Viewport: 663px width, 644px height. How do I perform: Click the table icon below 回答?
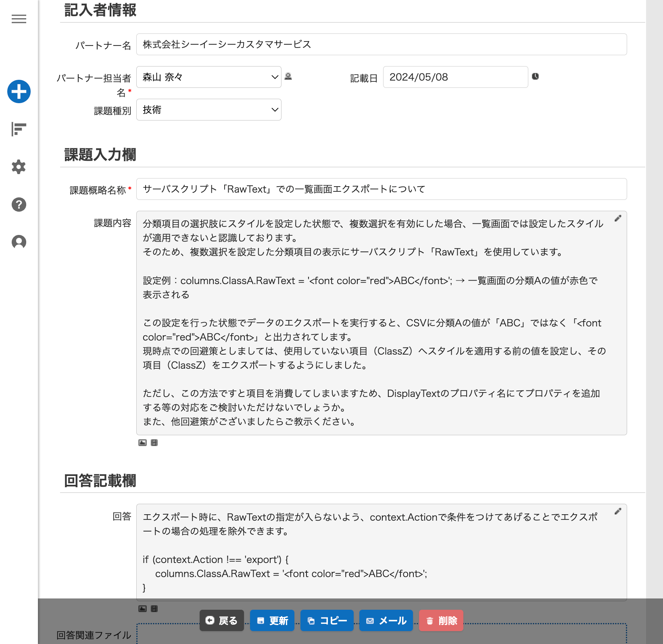(x=154, y=609)
